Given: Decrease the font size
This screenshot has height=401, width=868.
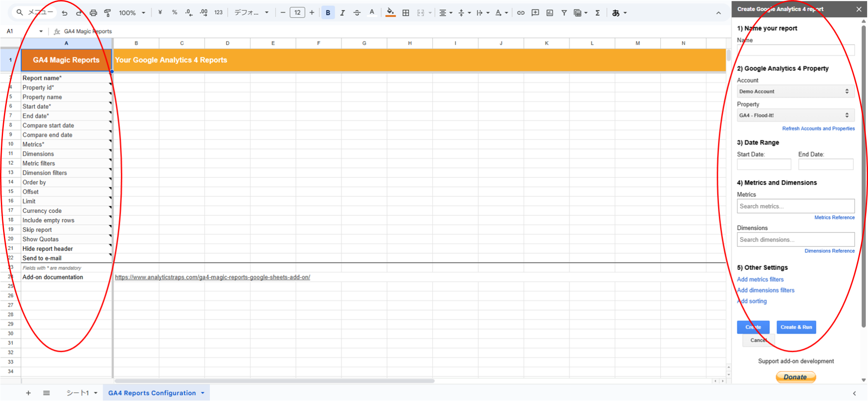Looking at the screenshot, I should [x=283, y=13].
